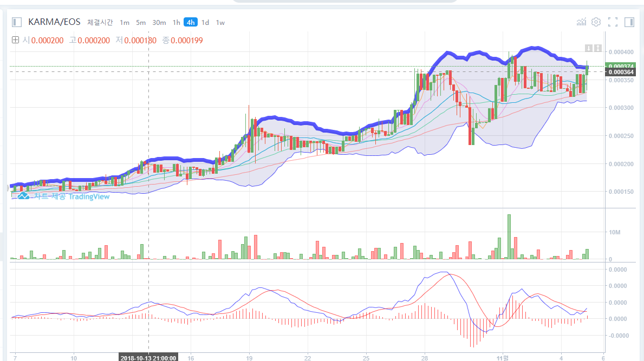Screen dimensions: 644x361
Task: Click the 0.000150 price axis label
Action: [621, 192]
